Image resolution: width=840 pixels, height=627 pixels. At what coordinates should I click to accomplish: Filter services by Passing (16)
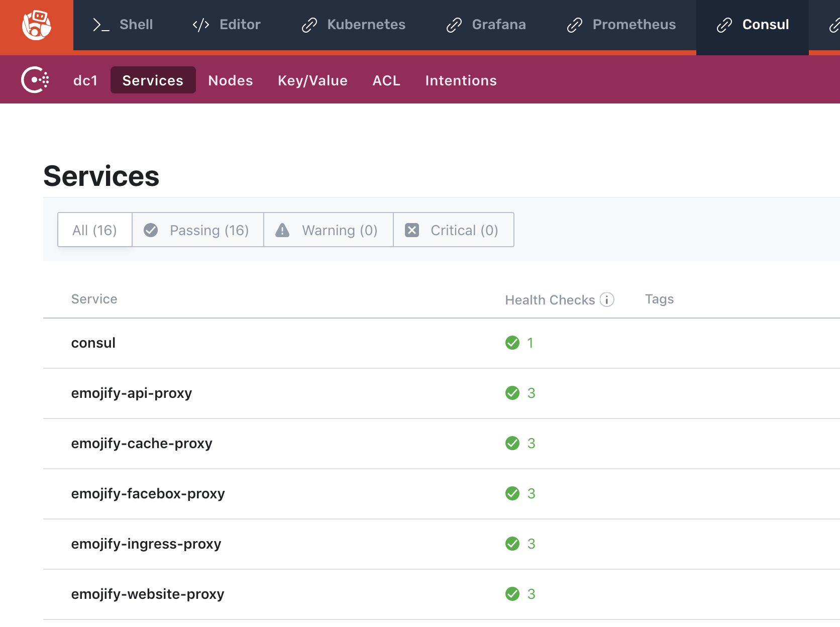click(198, 230)
